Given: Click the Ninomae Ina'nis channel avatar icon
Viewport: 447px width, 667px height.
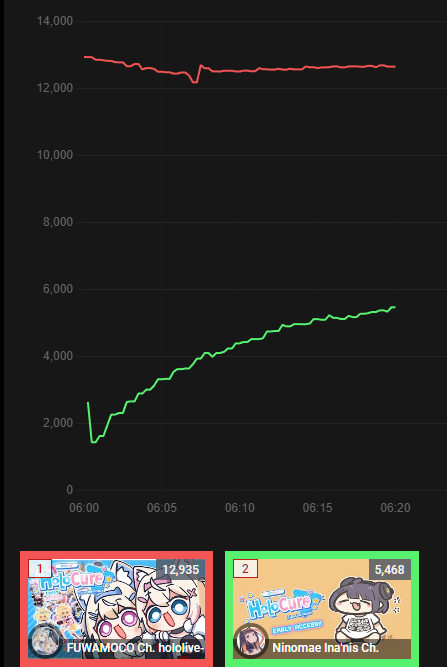Looking at the screenshot, I should point(250,641).
